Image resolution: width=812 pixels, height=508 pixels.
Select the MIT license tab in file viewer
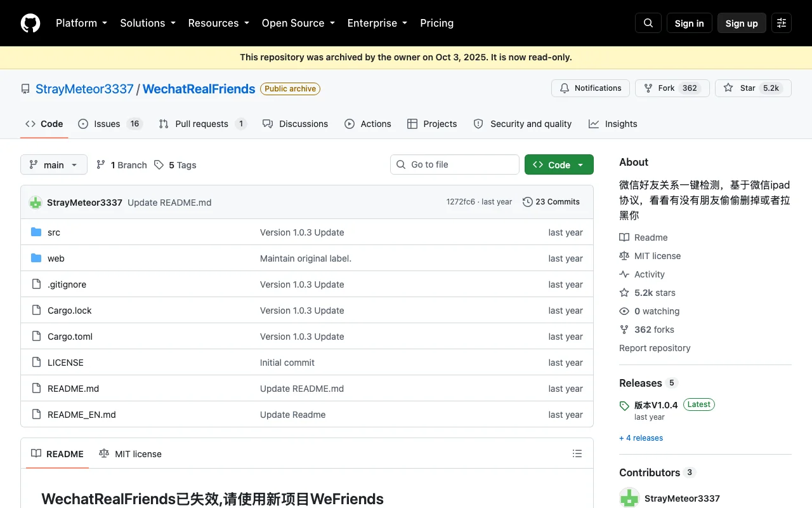pyautogui.click(x=130, y=453)
